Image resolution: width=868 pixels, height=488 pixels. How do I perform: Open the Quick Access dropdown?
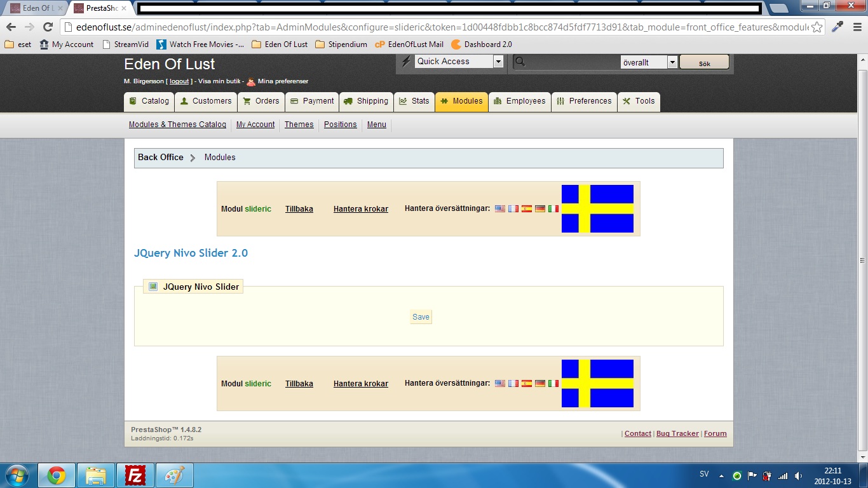click(x=459, y=62)
